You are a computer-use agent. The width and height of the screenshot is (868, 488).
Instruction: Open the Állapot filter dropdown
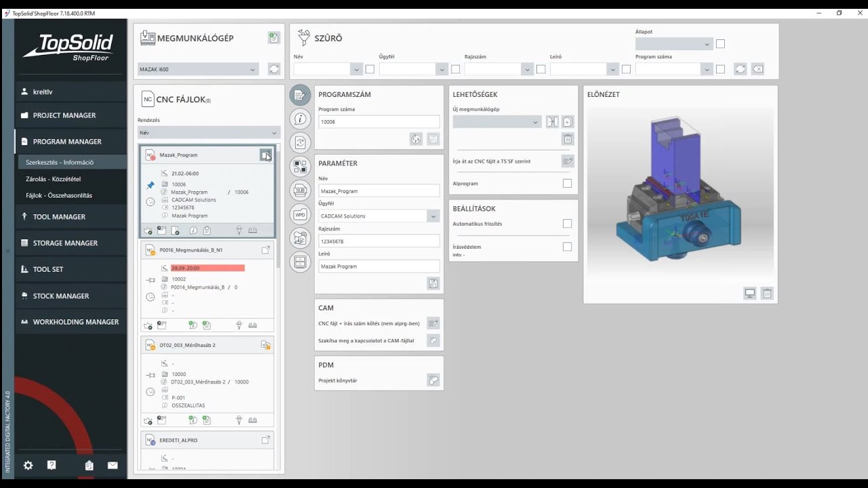point(674,44)
